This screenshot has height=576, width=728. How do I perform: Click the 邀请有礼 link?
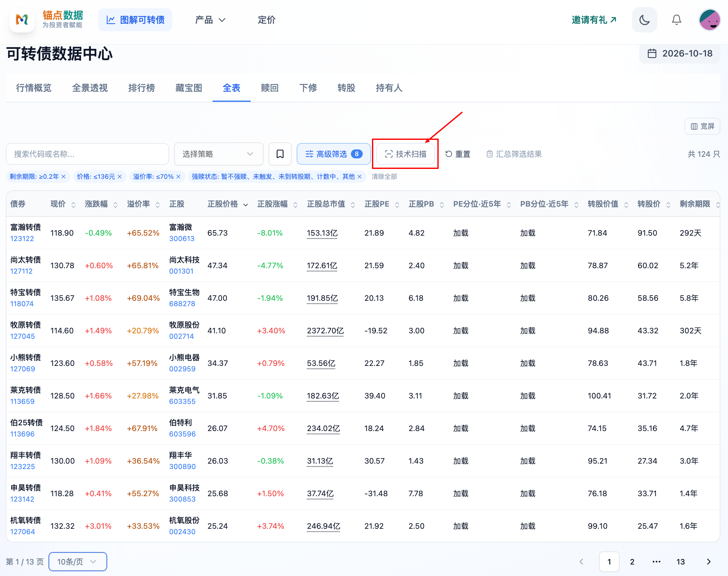tap(594, 20)
